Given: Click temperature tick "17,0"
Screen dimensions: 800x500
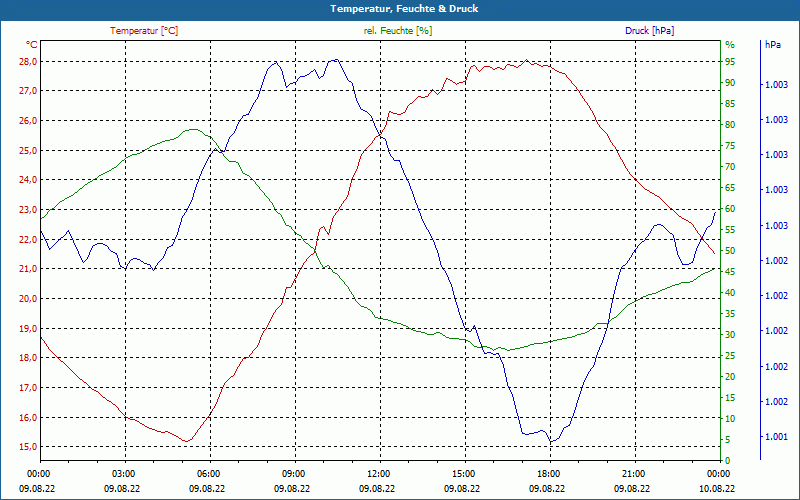Looking at the screenshot, I should (x=28, y=388).
